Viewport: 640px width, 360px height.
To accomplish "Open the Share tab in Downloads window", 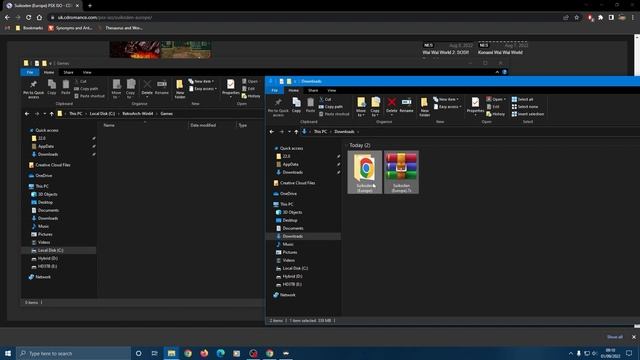I will (x=313, y=90).
